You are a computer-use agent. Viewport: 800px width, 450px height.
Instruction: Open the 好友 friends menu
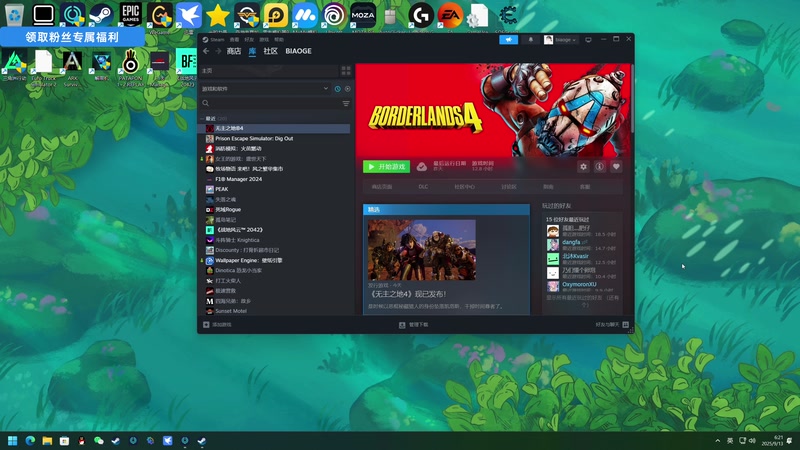[249, 39]
